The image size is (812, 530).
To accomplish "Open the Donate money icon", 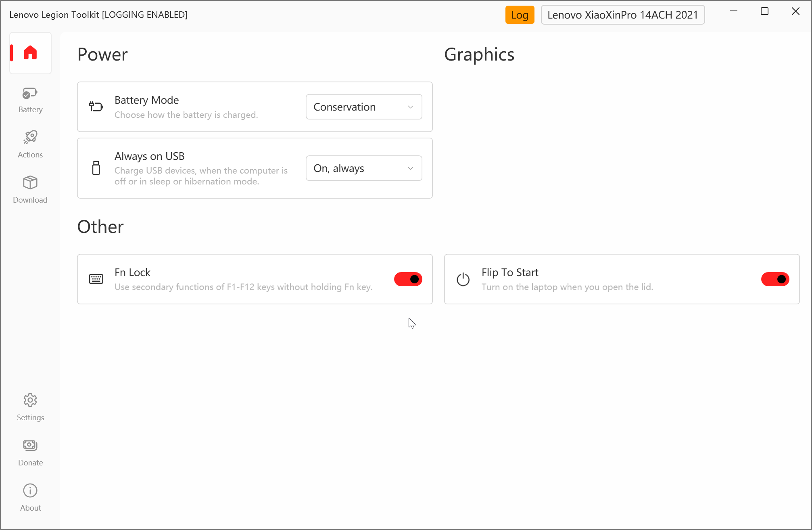I will pos(30,445).
